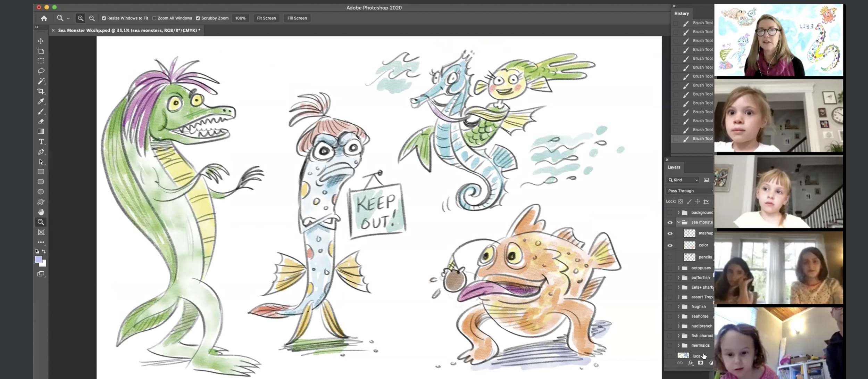The width and height of the screenshot is (868, 379).
Task: Collapse the sea monsters layer group
Action: click(x=678, y=222)
